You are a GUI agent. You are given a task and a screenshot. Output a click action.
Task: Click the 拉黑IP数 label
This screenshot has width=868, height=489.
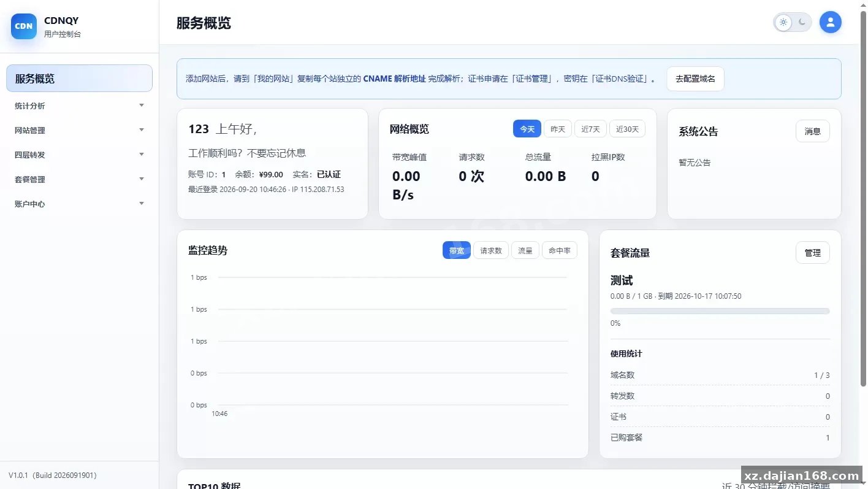pyautogui.click(x=608, y=157)
